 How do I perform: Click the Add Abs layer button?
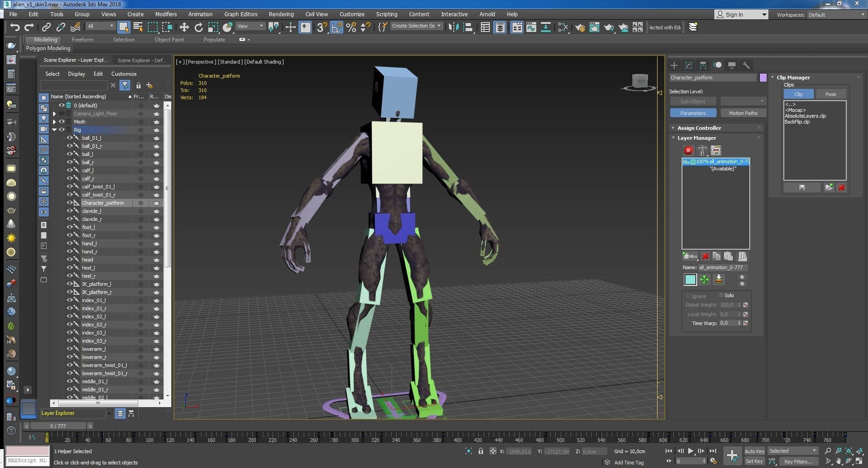tap(690, 257)
